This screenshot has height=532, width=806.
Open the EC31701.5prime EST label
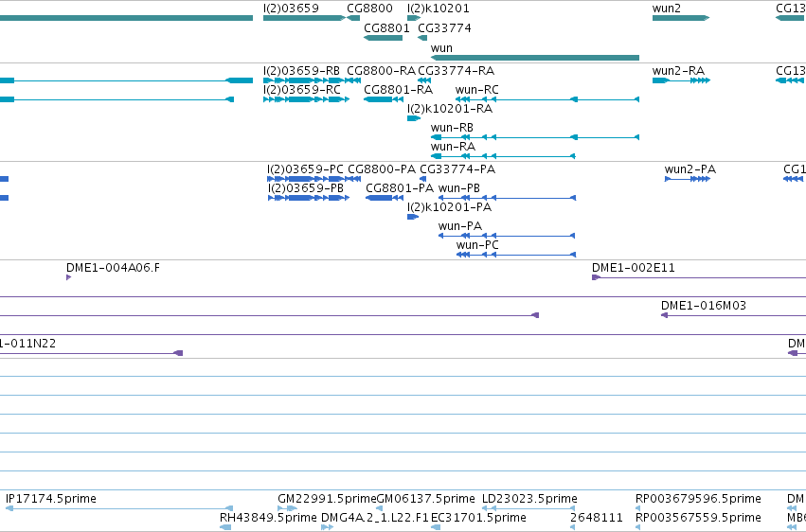tap(478, 518)
